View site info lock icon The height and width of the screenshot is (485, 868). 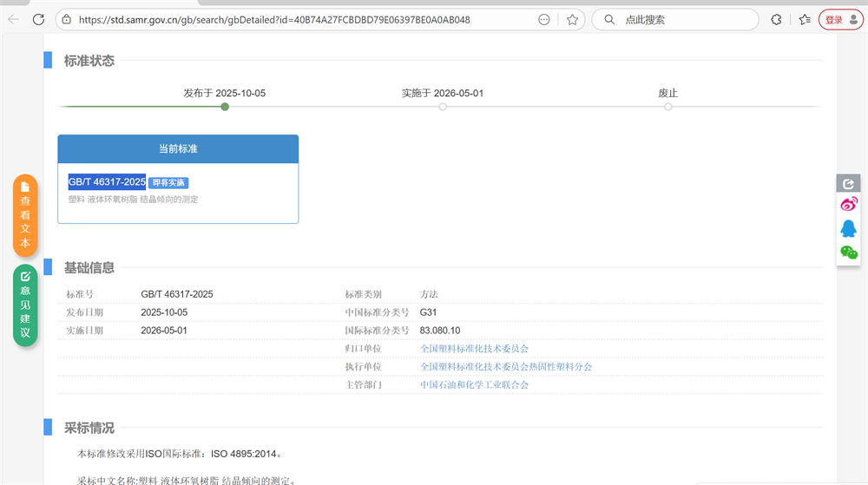[x=67, y=19]
